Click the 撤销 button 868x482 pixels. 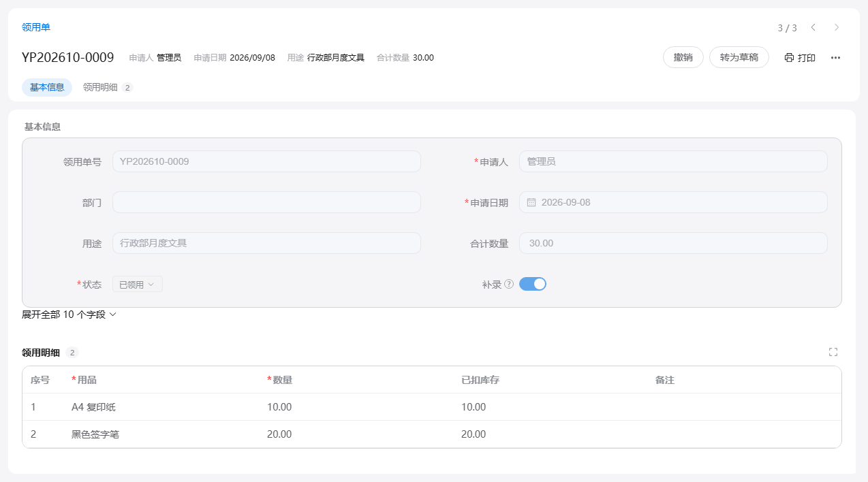(683, 58)
